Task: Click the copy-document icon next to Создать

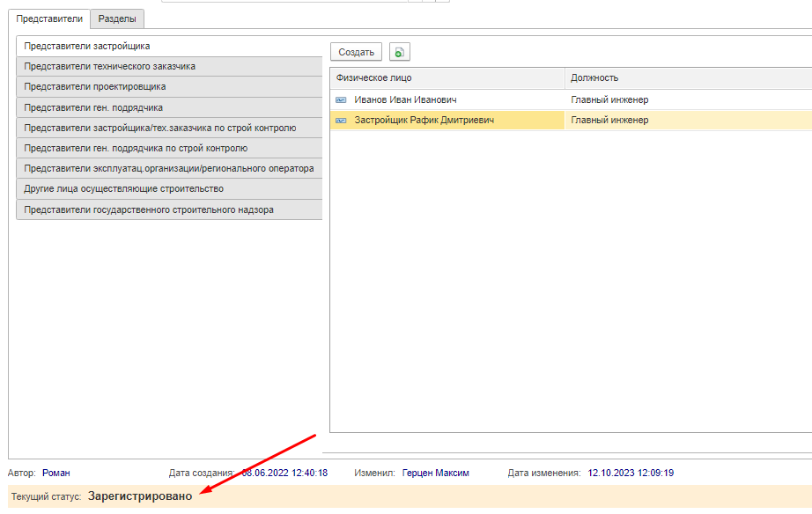Action: point(399,52)
